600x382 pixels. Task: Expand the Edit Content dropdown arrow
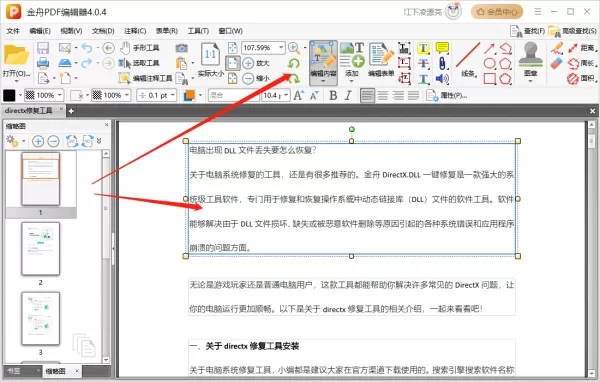pyautogui.click(x=323, y=81)
